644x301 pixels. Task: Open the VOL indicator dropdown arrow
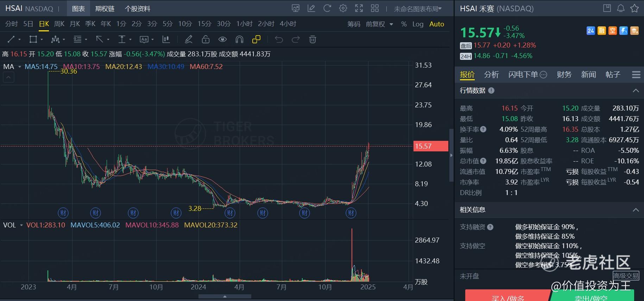click(x=21, y=225)
